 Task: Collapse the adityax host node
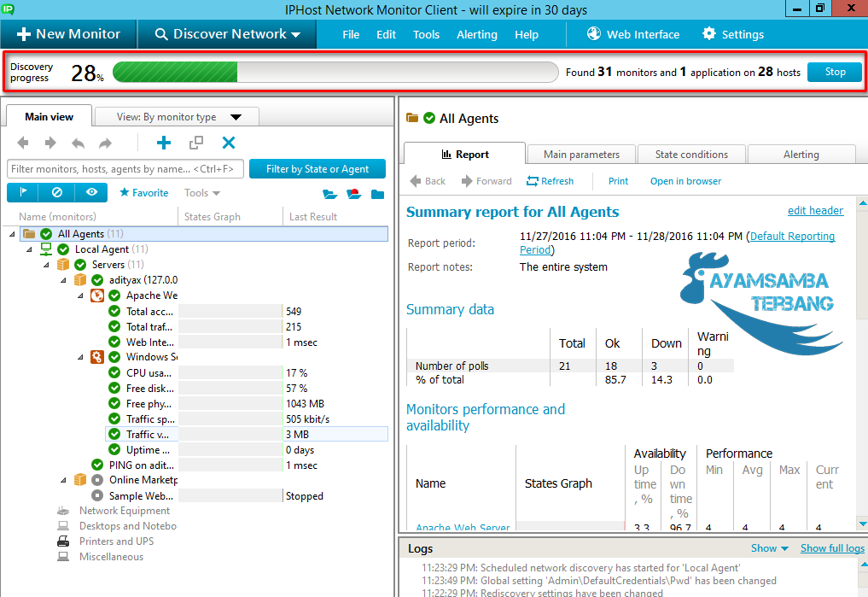pos(64,280)
